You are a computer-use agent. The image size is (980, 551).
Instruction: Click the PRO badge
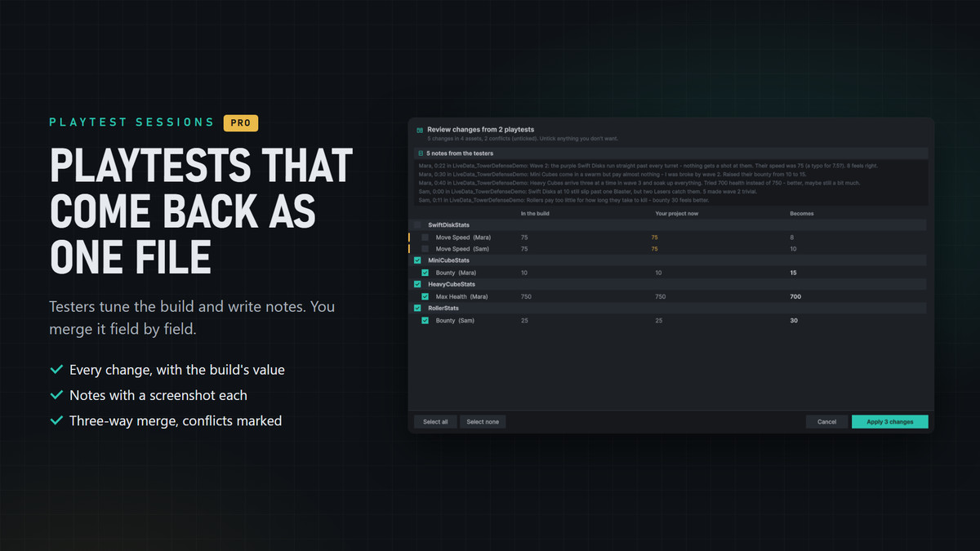[x=241, y=122]
